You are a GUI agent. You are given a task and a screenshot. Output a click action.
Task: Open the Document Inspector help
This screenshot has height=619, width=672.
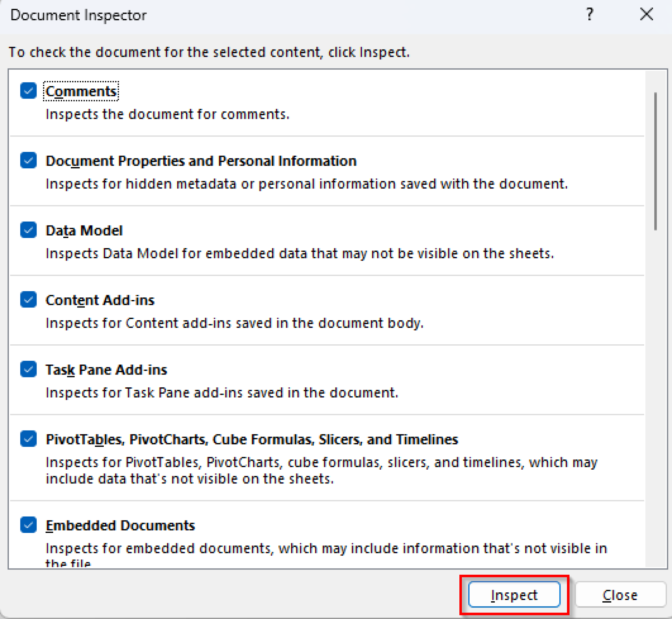(590, 14)
